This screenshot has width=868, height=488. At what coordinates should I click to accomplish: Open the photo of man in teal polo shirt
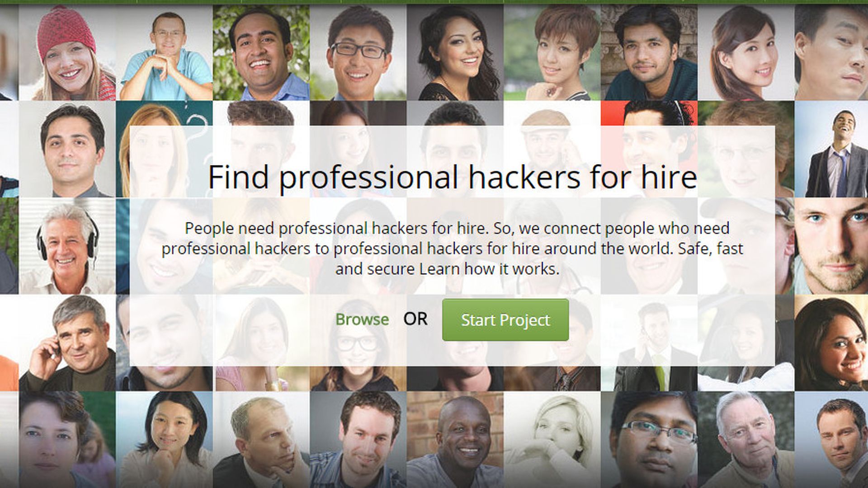[165, 52]
